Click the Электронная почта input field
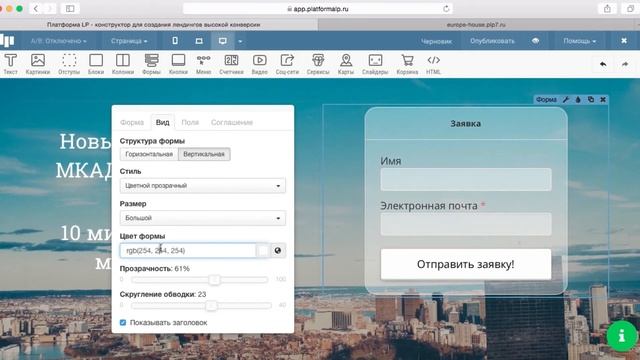Image resolution: width=640 pixels, height=360 pixels. (x=466, y=224)
